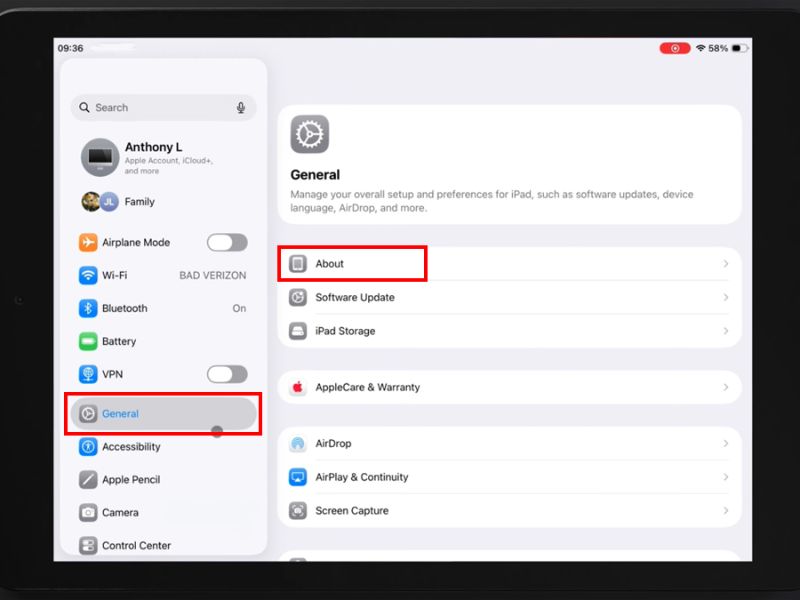800x600 pixels.
Task: Open Anthony L Apple Account avatar
Action: pos(100,157)
